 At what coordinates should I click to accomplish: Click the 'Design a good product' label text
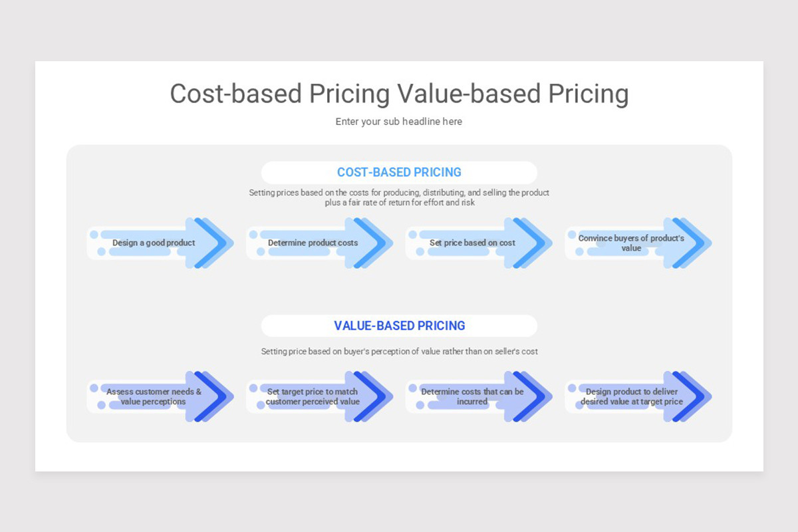point(154,243)
